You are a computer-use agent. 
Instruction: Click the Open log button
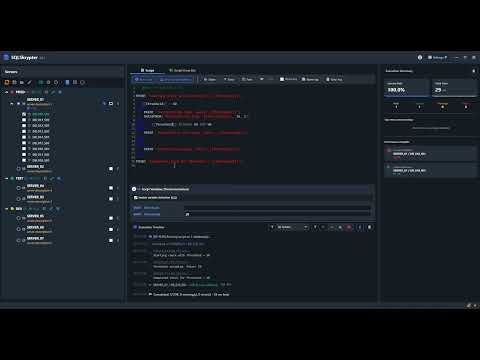[x=310, y=79]
